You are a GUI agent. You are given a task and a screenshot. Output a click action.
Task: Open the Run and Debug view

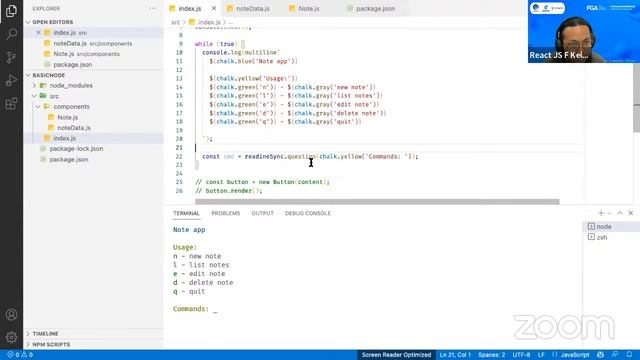11,80
